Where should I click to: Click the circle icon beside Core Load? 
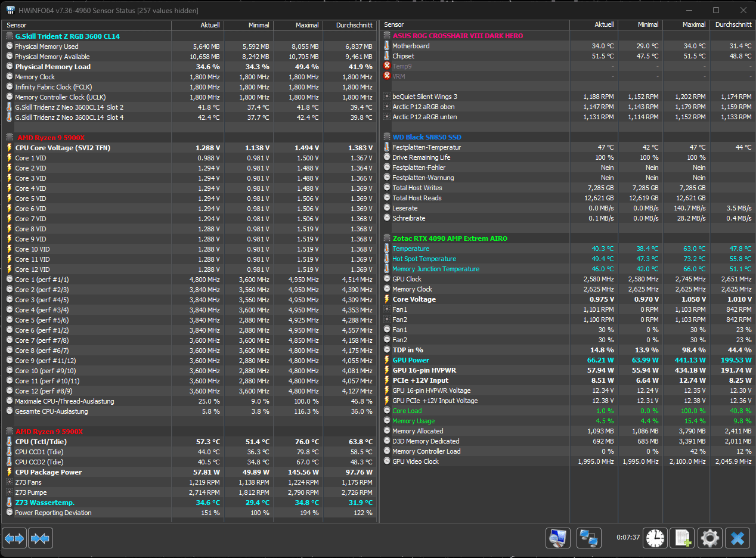387,411
